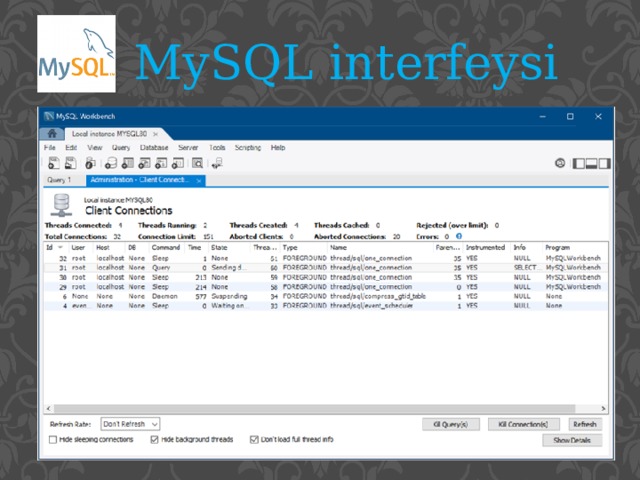Open the View menu
This screenshot has height=480, width=640.
coord(94,147)
